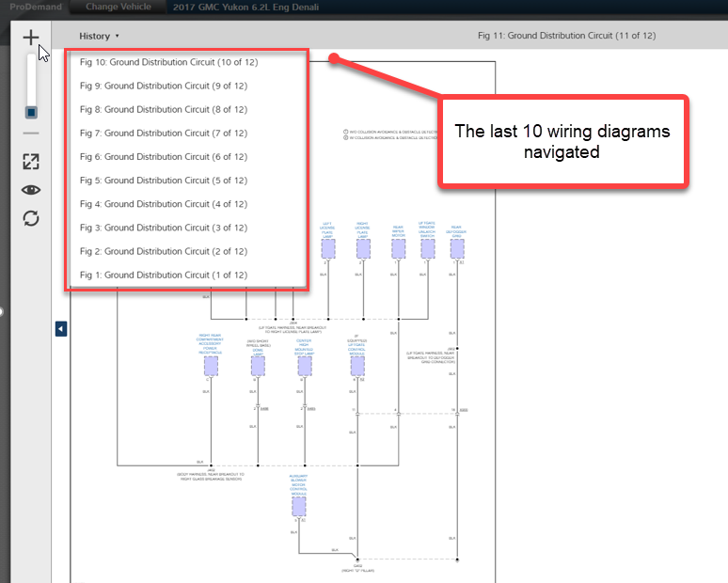This screenshot has height=583, width=728.
Task: Click the 2017 GMC Yukon vehicle title
Action: (246, 8)
